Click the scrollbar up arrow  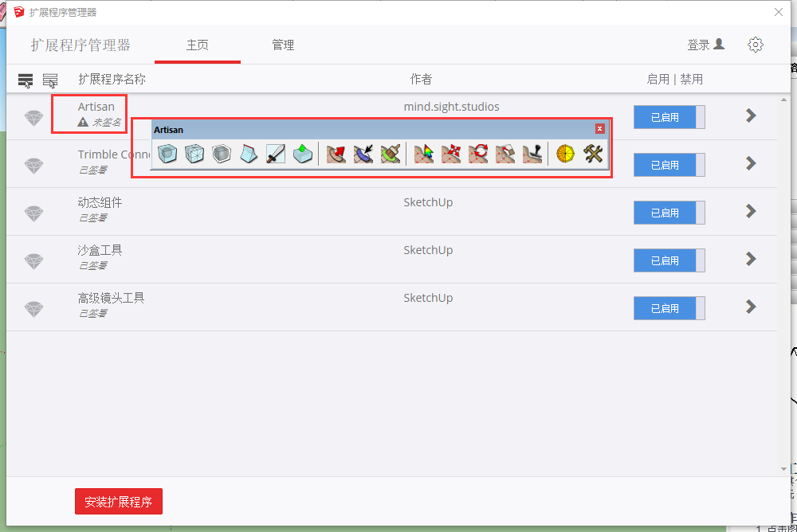tap(783, 100)
